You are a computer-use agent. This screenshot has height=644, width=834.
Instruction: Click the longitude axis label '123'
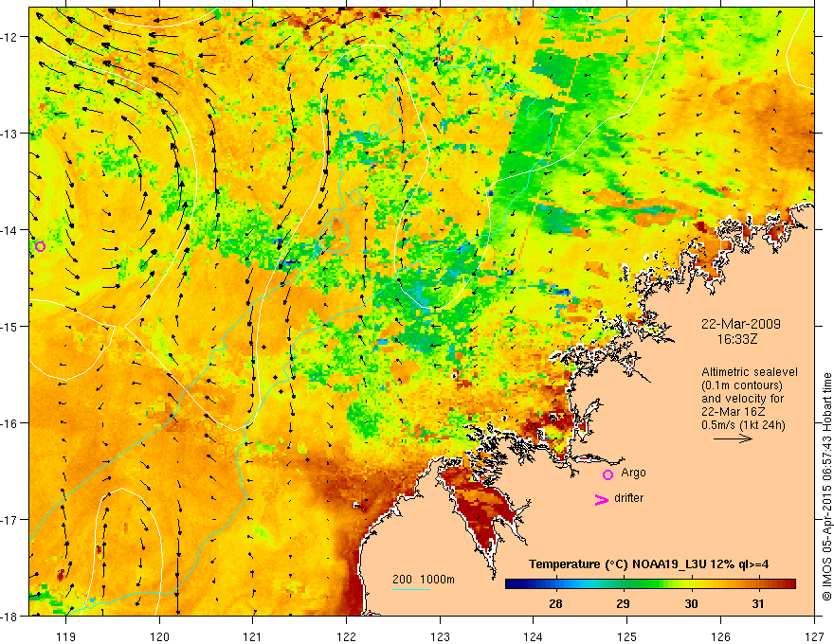[x=440, y=636]
